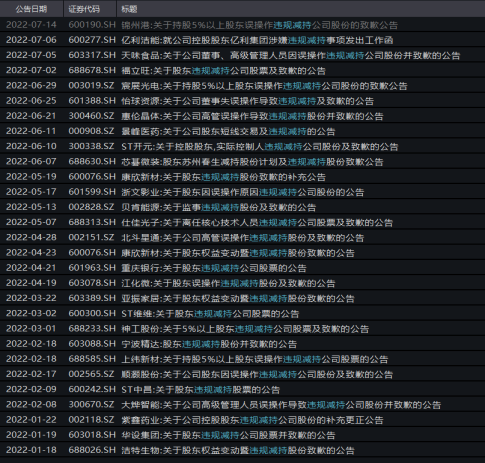
Task: Select stock code 603317.SH
Action: pos(92,55)
